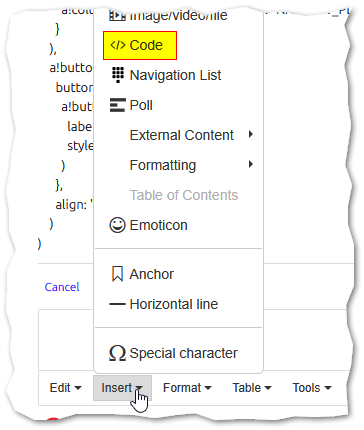The image size is (364, 430).
Task: Open the Tools dropdown menu
Action: tap(312, 388)
